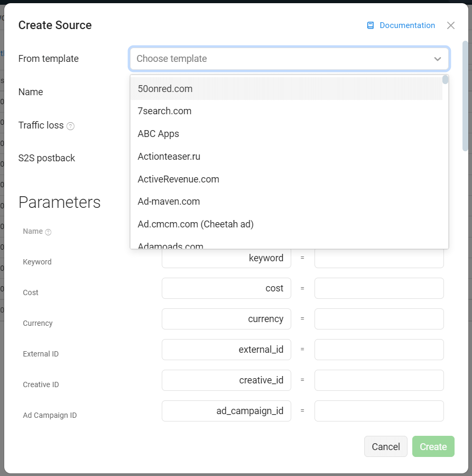Click the currency value input field
The image size is (472, 476).
coord(379,319)
